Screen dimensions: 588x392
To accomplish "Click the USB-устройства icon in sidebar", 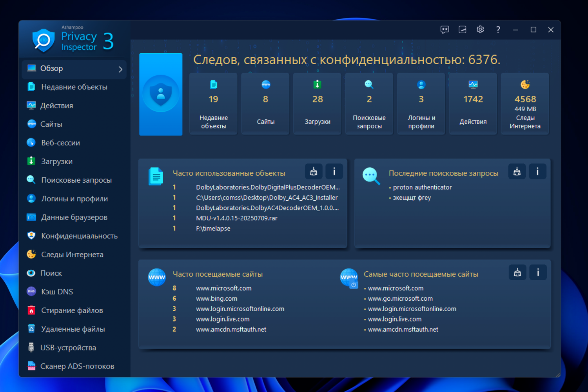I will 31,348.
